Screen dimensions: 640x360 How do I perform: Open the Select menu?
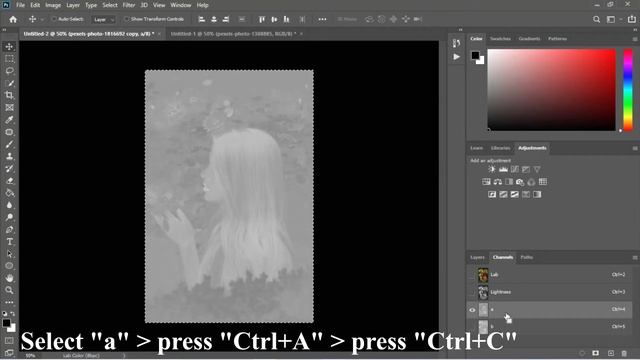110,5
